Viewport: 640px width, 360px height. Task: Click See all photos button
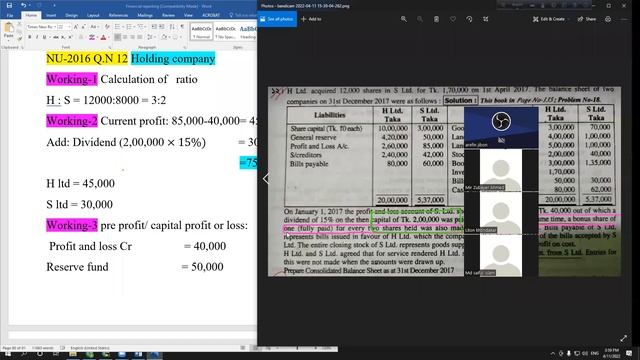point(277,19)
